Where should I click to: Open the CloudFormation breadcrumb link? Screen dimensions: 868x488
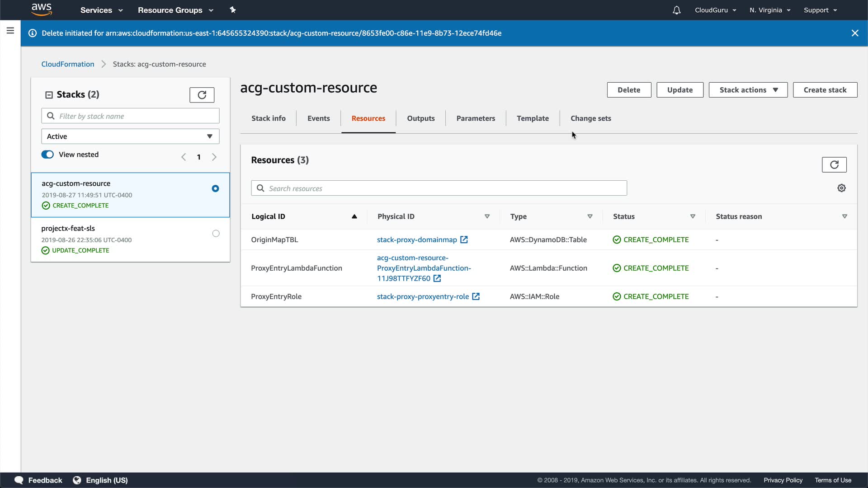point(68,64)
